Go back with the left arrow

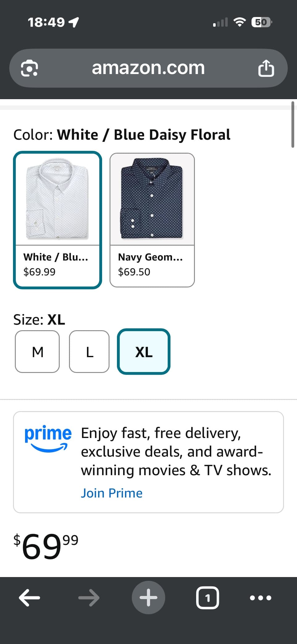click(x=29, y=598)
